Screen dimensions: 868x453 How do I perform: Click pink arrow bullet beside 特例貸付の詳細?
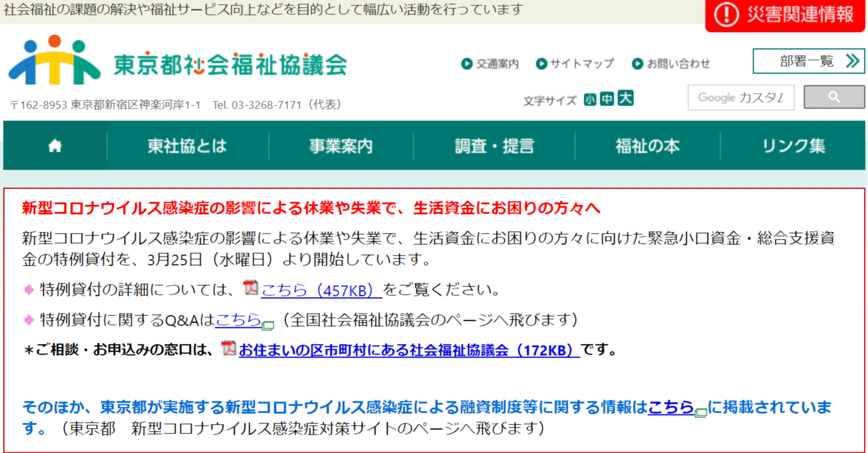tap(28, 290)
